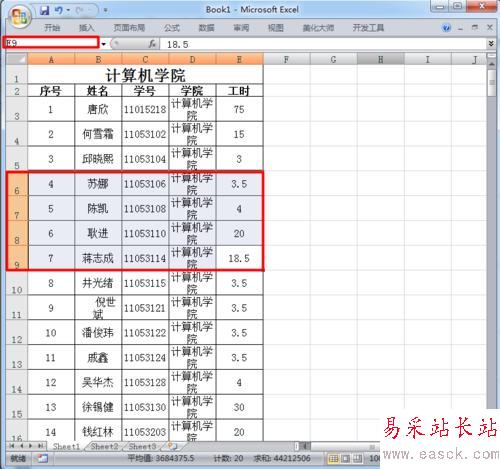This screenshot has height=469, width=500.
Task: Select column A header
Action: 51,59
